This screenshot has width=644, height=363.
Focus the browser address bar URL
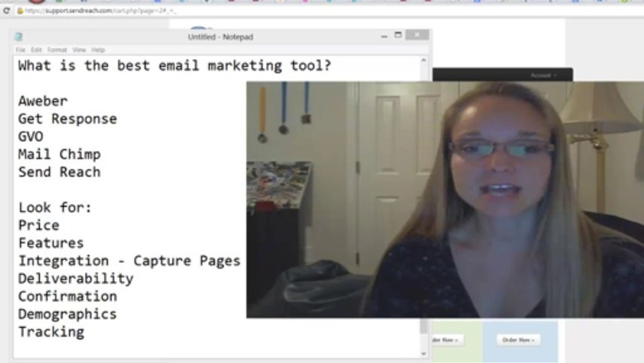[x=100, y=11]
